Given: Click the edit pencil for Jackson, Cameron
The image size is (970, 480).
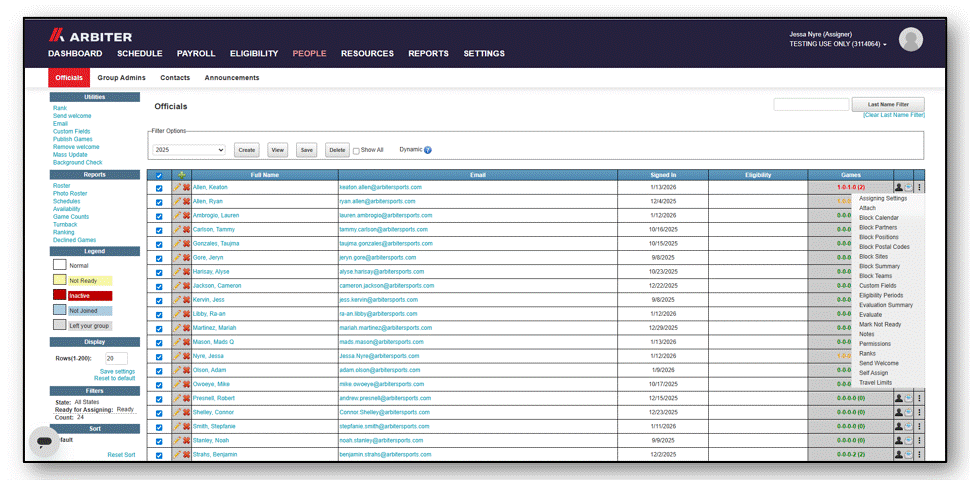Looking at the screenshot, I should [x=177, y=286].
